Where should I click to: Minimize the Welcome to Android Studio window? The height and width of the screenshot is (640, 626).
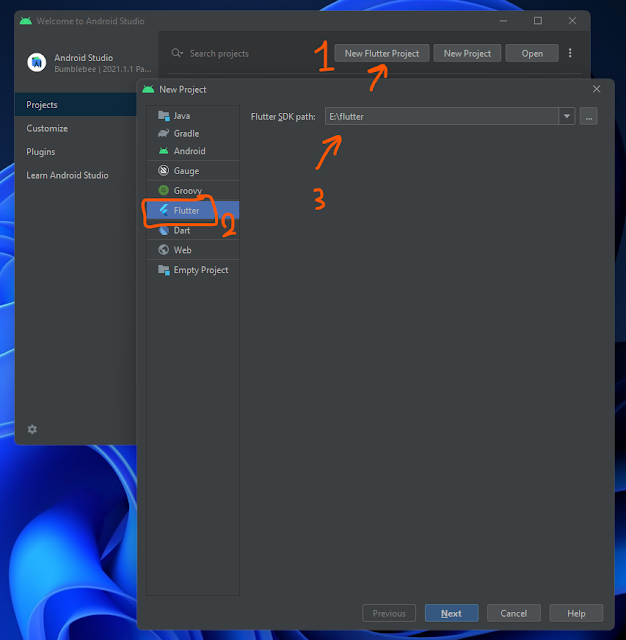(x=503, y=21)
